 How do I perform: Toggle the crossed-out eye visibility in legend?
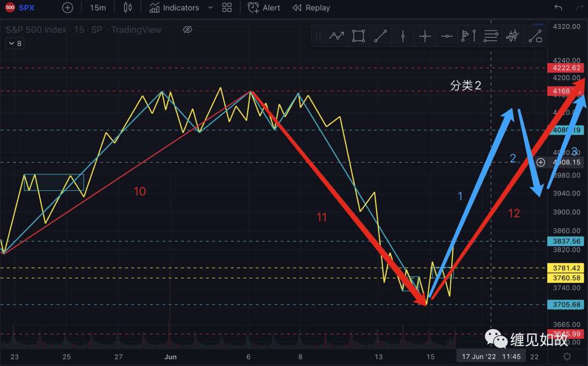[x=187, y=29]
